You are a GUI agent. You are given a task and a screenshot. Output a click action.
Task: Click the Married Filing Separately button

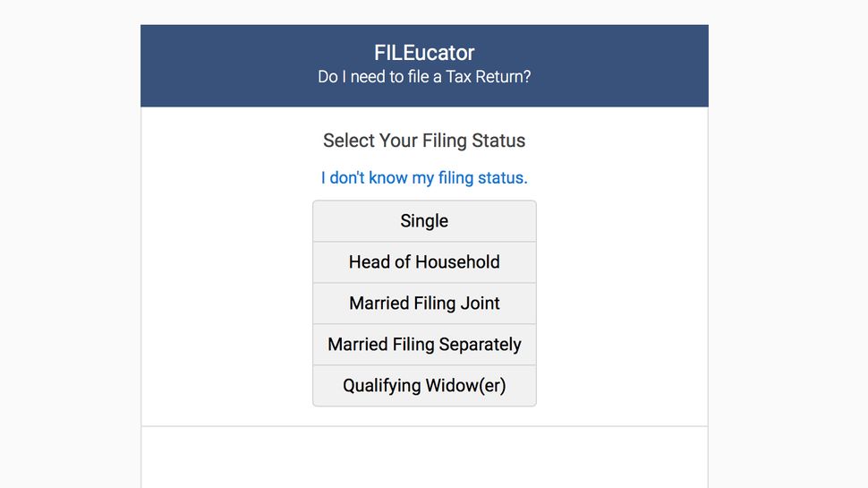coord(424,345)
